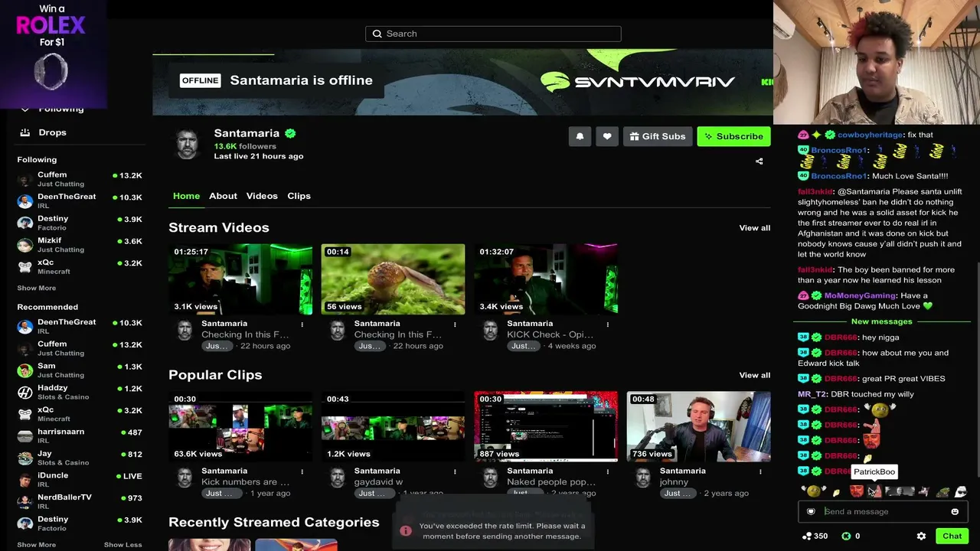Switch to the Clips tab
The image size is (980, 551).
click(x=299, y=196)
